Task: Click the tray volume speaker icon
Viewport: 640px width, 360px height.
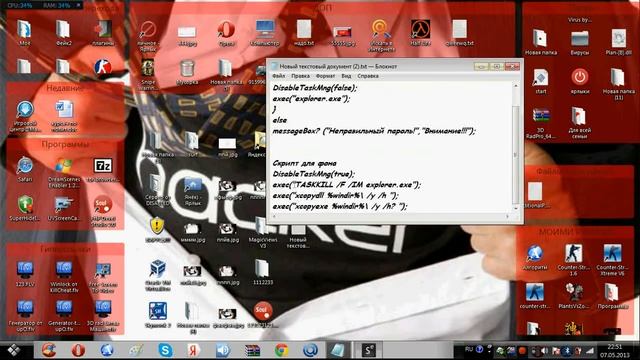Action: [x=544, y=351]
